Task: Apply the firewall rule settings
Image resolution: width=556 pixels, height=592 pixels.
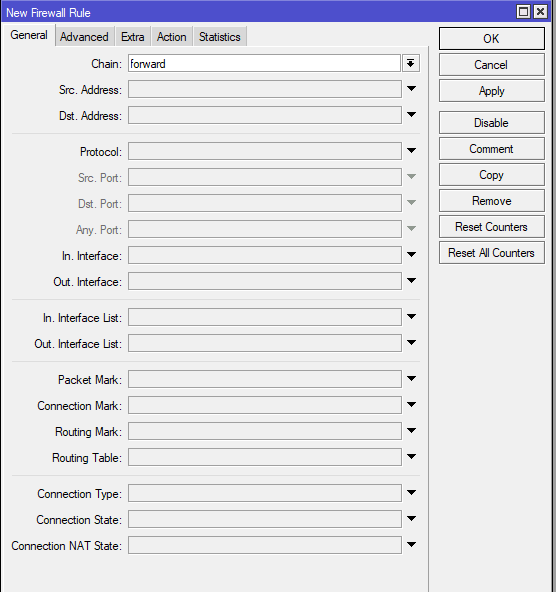Action: point(491,91)
